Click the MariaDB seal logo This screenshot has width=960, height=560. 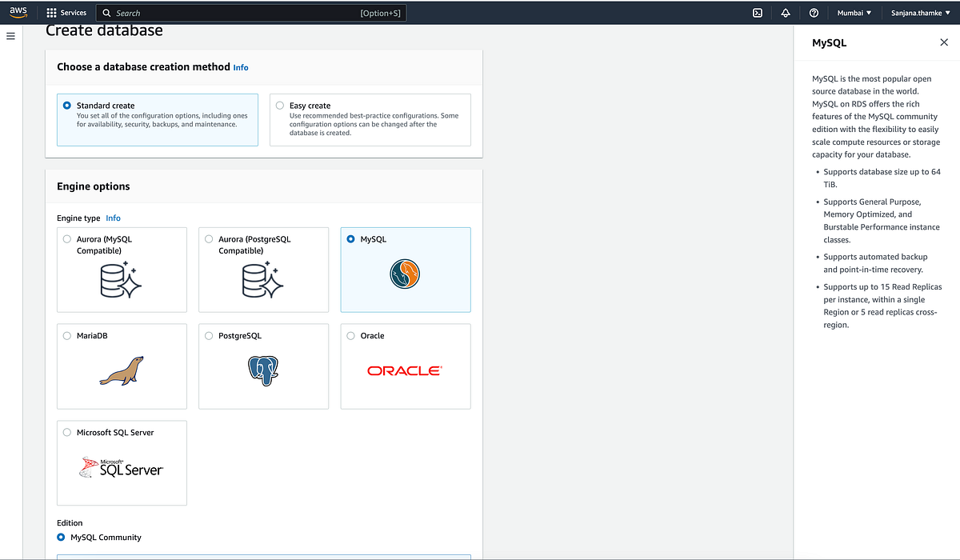122,370
